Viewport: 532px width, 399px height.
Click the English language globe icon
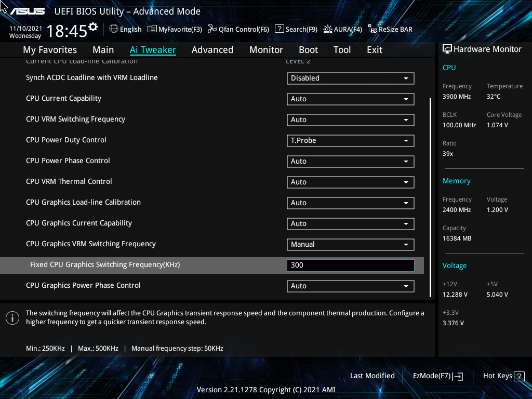click(114, 29)
